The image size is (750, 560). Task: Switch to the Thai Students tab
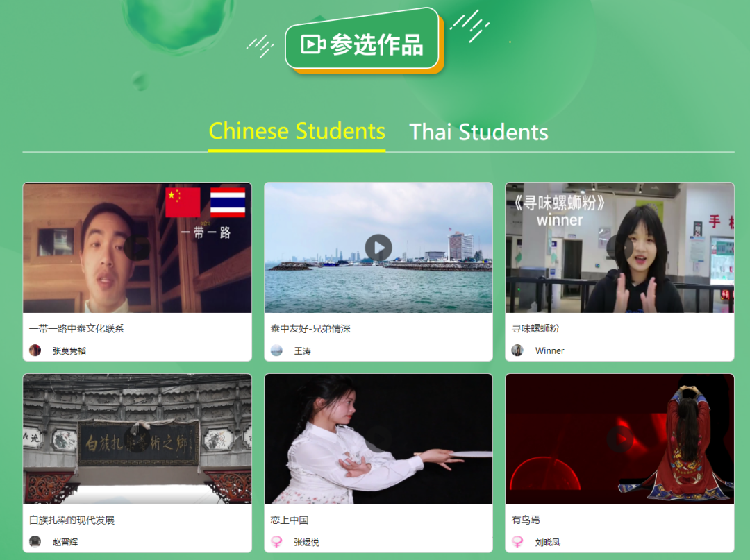(x=478, y=133)
